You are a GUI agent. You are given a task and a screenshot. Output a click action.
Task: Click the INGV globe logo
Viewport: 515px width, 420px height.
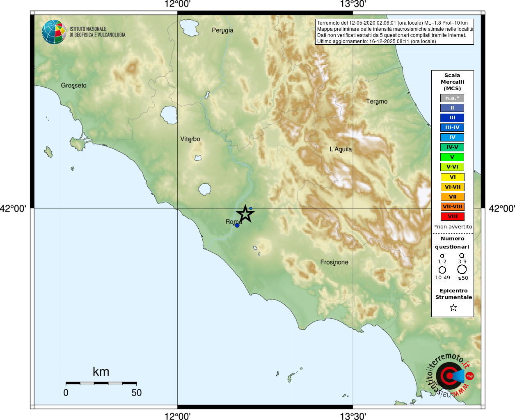point(54,32)
